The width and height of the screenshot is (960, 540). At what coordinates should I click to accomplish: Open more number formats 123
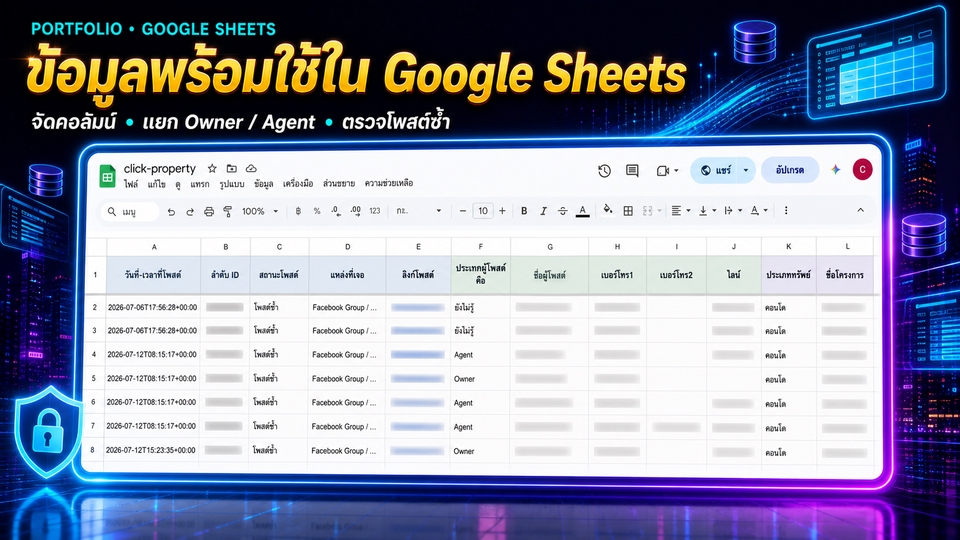[375, 211]
